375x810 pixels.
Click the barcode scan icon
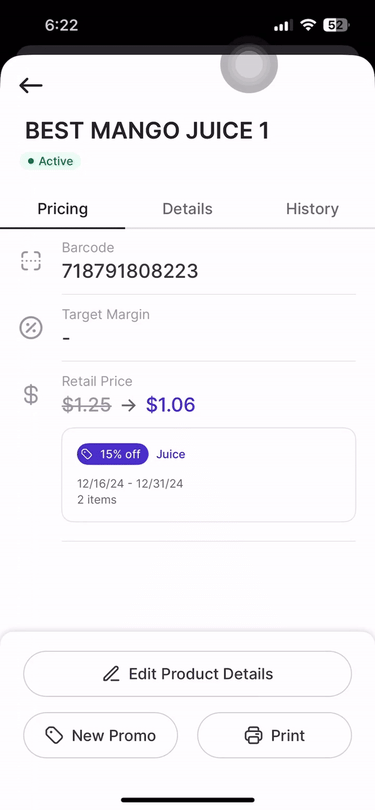[x=30, y=261]
